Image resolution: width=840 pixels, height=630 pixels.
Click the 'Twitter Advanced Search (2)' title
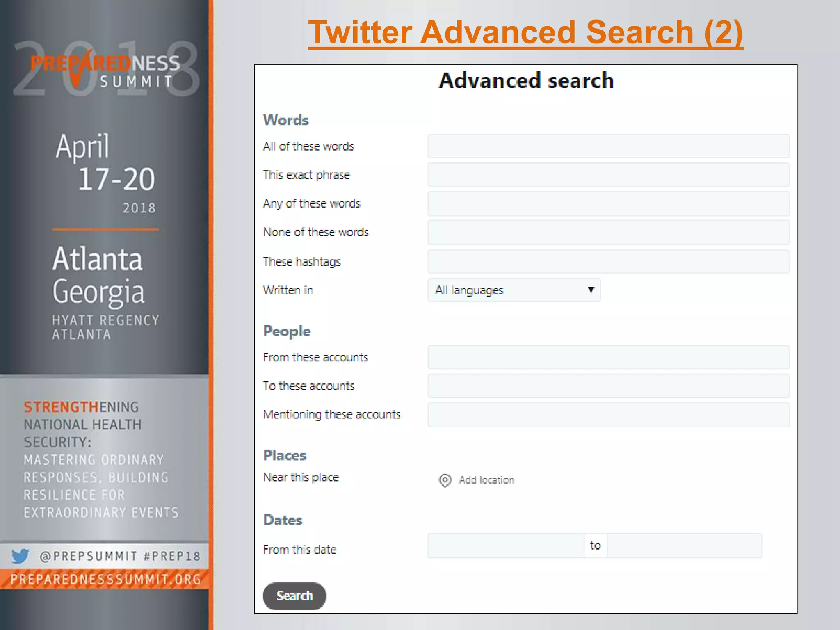526,33
